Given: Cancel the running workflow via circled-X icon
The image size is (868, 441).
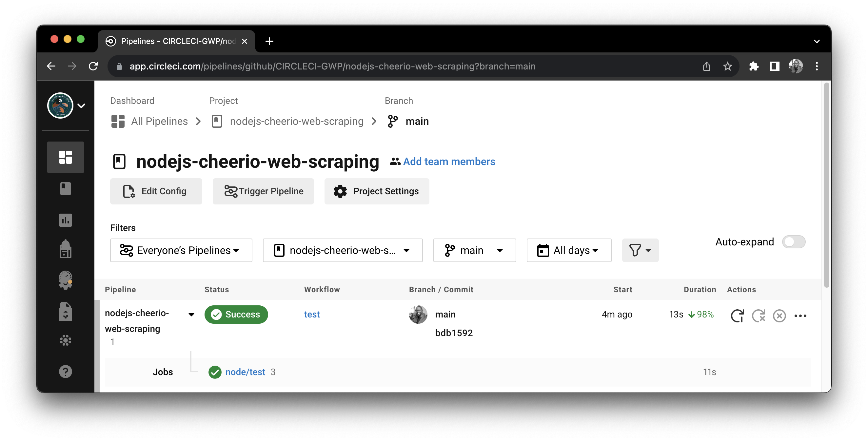Looking at the screenshot, I should [x=779, y=316].
